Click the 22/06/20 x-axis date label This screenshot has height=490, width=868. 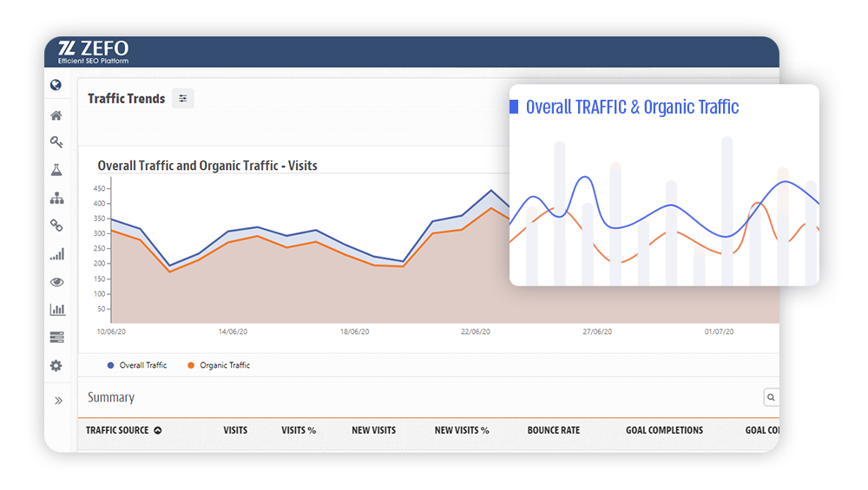[x=476, y=332]
